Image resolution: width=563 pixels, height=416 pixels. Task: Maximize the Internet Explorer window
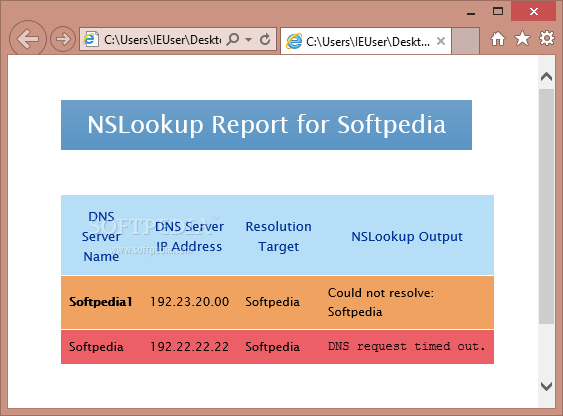[x=498, y=11]
